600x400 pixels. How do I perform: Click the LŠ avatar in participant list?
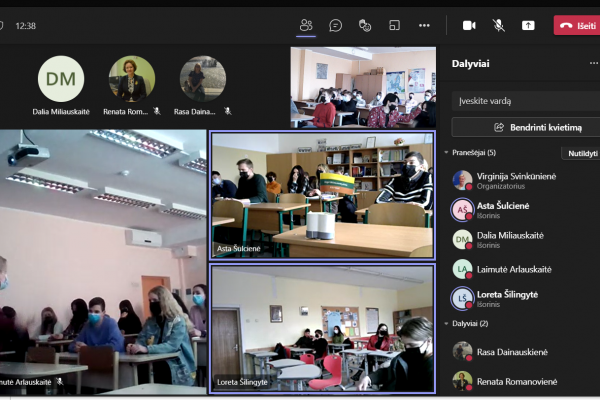(462, 298)
